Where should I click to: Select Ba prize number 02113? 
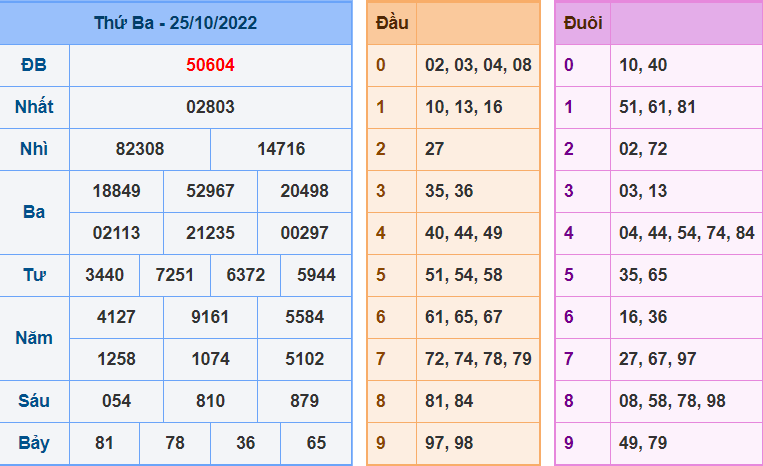(116, 233)
